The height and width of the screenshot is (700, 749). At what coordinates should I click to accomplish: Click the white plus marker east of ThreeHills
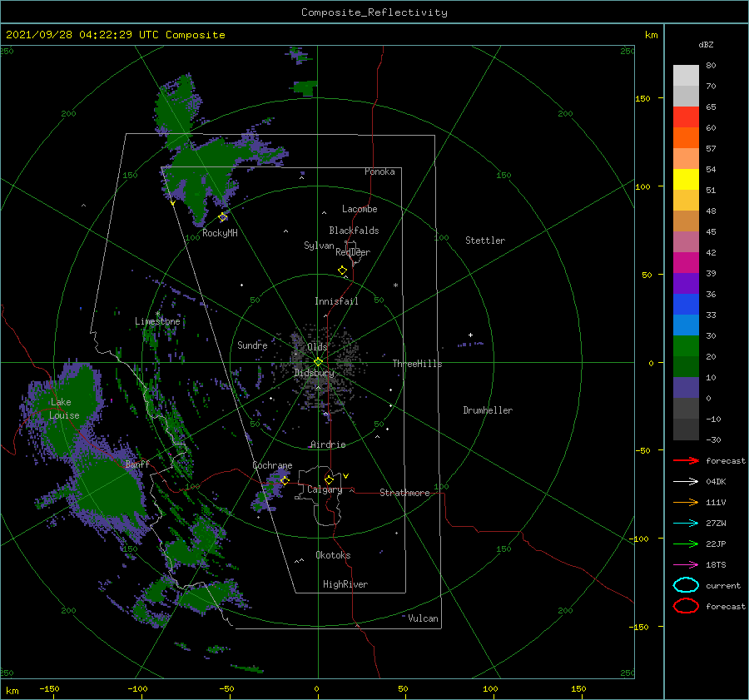click(470, 335)
